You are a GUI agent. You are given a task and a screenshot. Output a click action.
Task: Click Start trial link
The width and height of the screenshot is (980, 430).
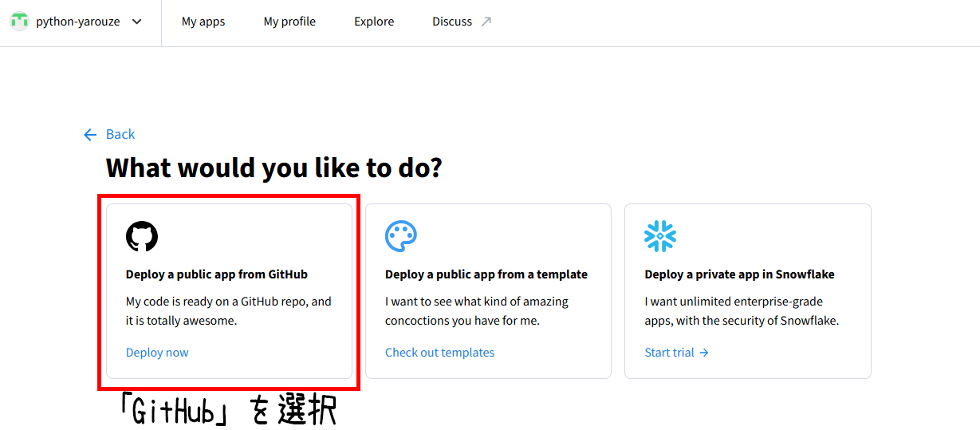point(676,352)
